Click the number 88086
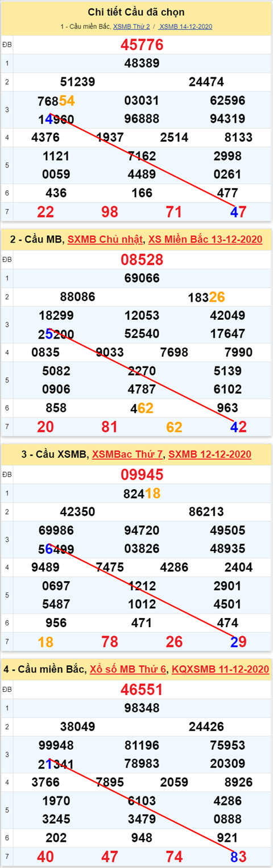The image size is (273, 868). [x=77, y=297]
